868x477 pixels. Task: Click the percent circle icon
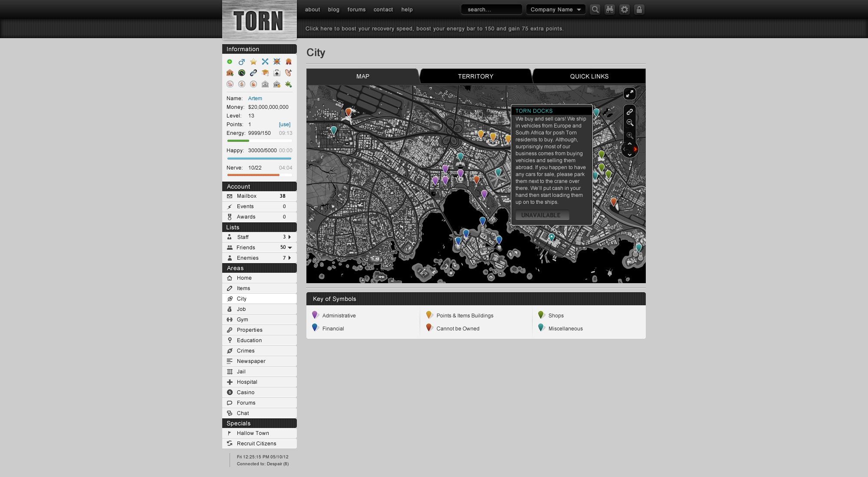tap(230, 84)
